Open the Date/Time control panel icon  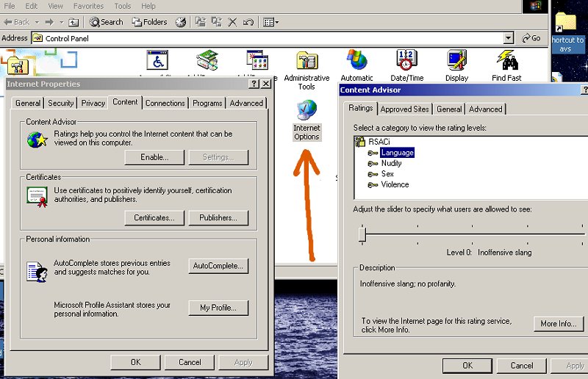pos(406,66)
